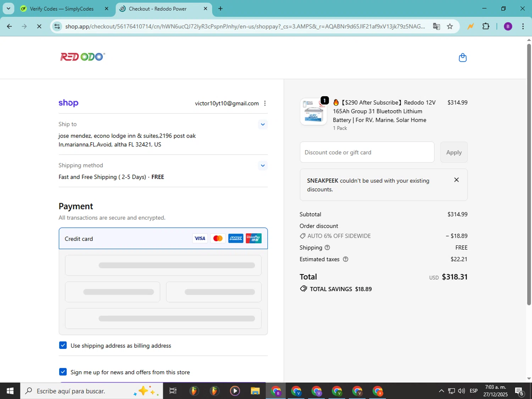Close the Verify Codes SimplyCodes tab
This screenshot has width=532, height=399.
[106, 9]
